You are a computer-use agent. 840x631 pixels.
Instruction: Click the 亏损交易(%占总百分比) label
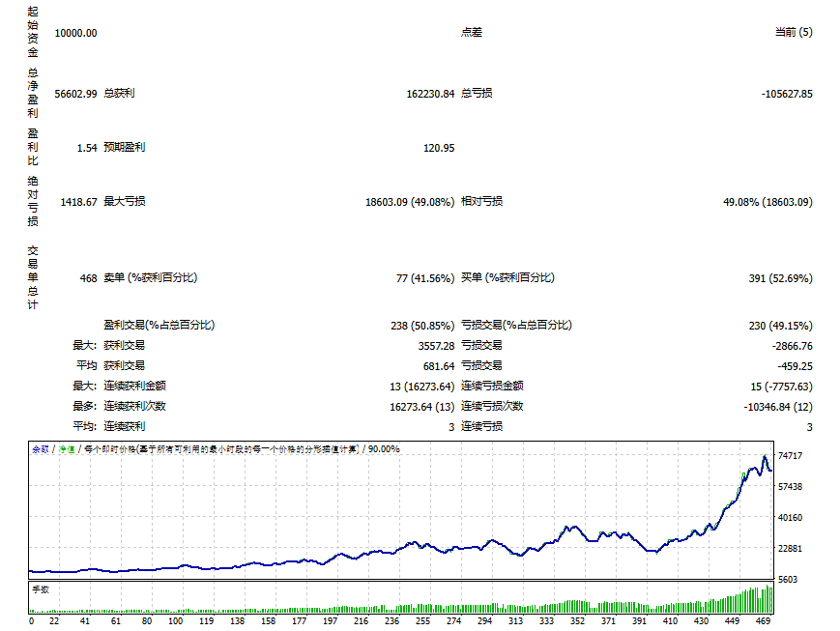(516, 325)
